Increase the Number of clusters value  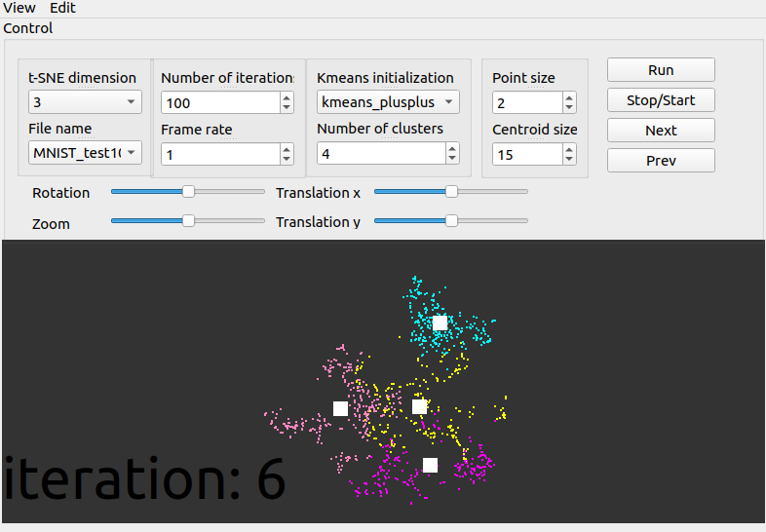coord(452,148)
